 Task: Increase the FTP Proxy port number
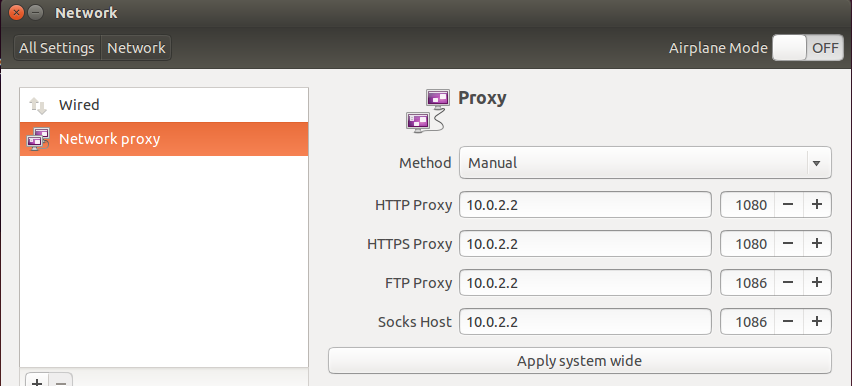tap(817, 283)
